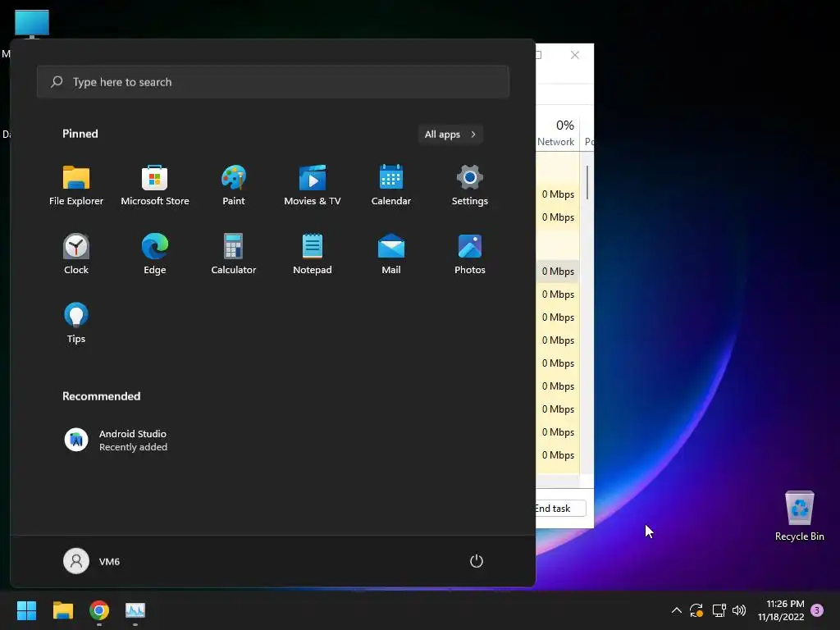This screenshot has height=630, width=840.
Task: Switch to Task Manager on the taskbar
Action: (x=135, y=610)
